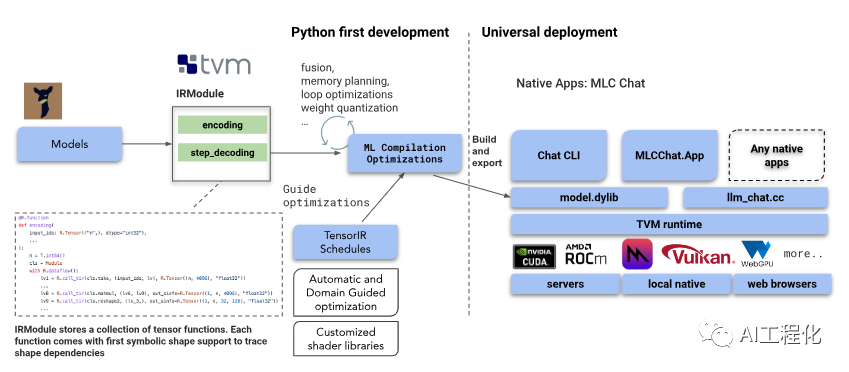Click the 'weight quantization' text line
849x372 pixels.
(349, 108)
